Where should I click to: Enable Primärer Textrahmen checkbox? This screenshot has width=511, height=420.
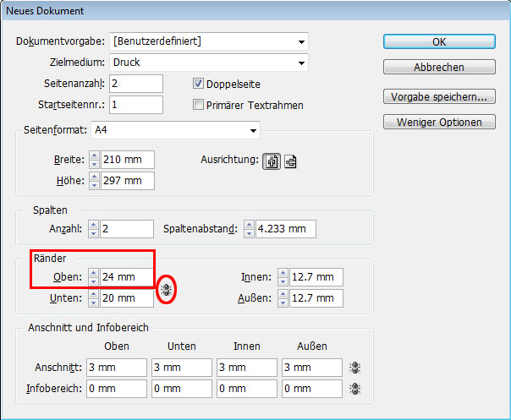point(199,105)
